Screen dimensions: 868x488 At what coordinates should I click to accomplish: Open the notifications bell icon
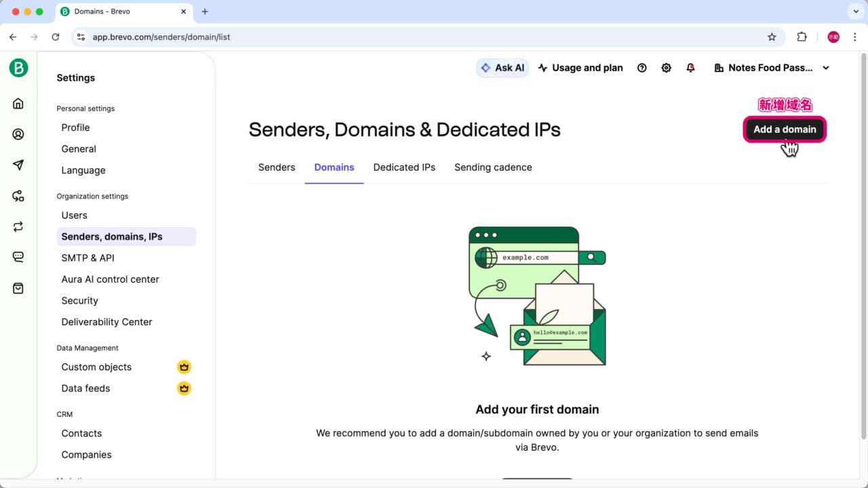[x=690, y=68]
